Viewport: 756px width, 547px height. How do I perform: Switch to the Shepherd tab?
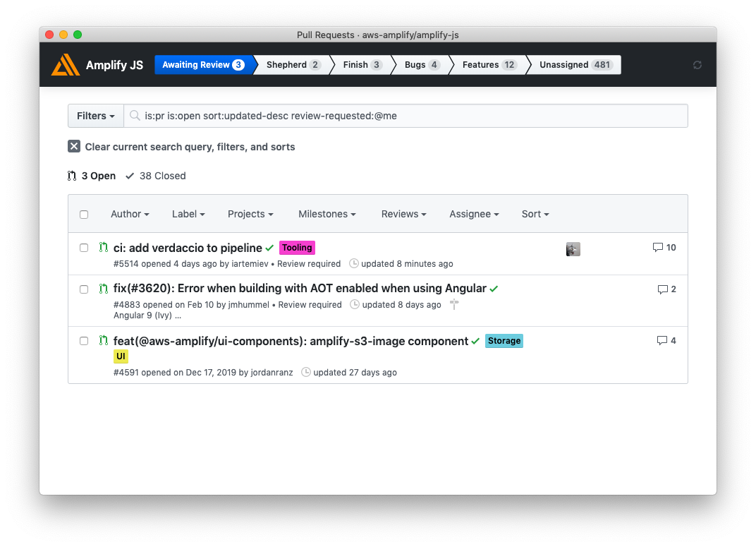[293, 65]
